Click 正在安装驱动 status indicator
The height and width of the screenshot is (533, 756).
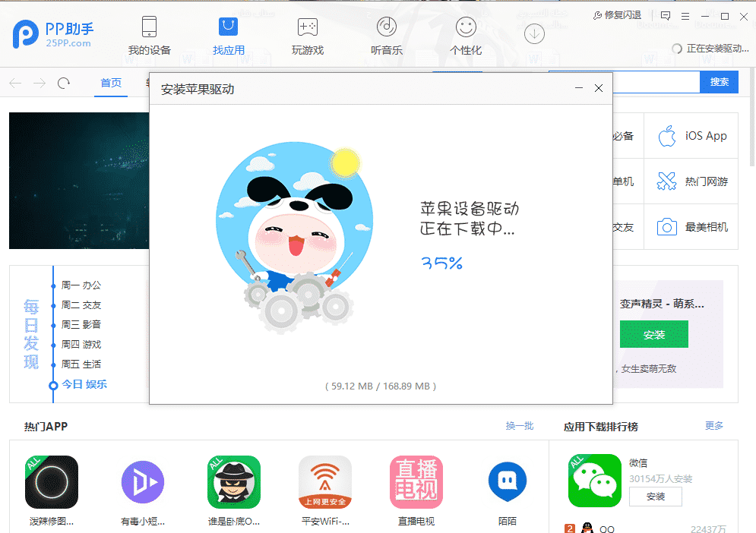coord(710,49)
